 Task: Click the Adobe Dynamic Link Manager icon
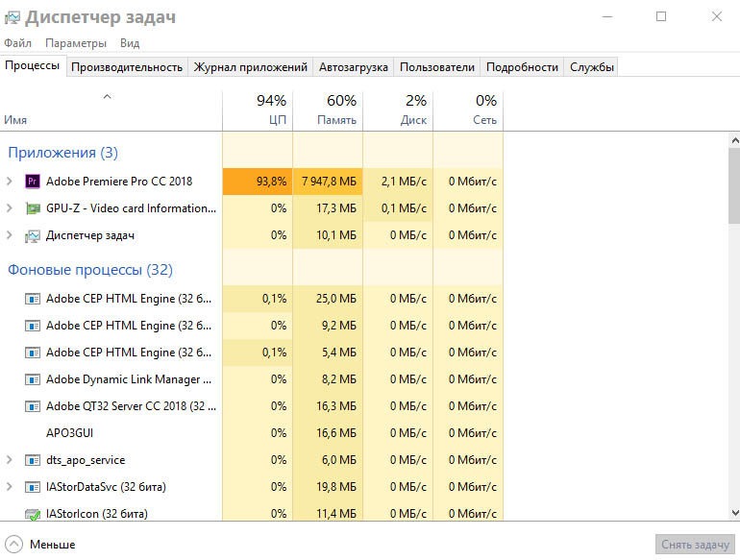click(x=32, y=379)
